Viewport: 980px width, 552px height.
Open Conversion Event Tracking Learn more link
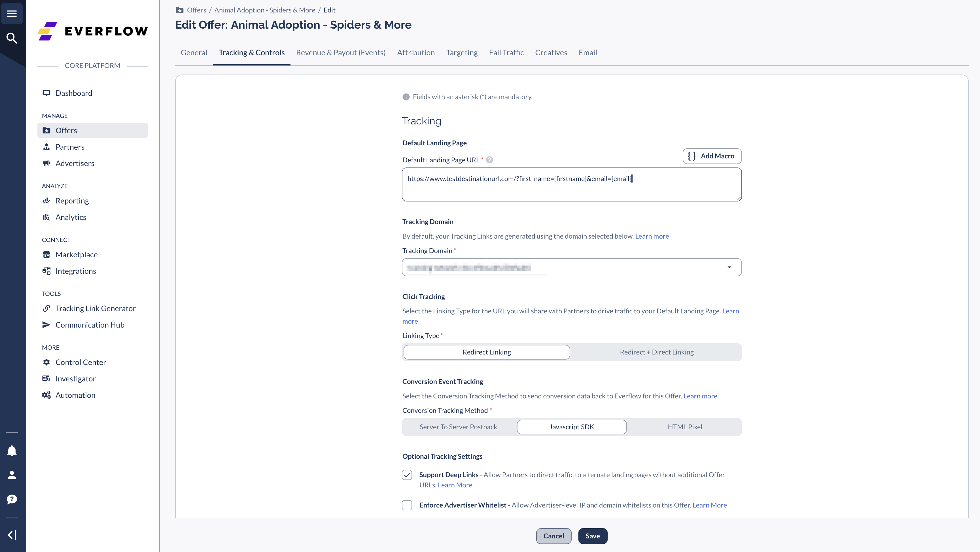pos(700,396)
